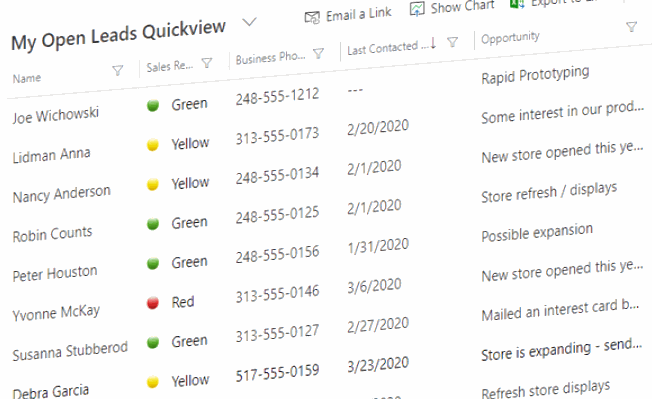Click Store is expanding - send... cell

(x=561, y=349)
